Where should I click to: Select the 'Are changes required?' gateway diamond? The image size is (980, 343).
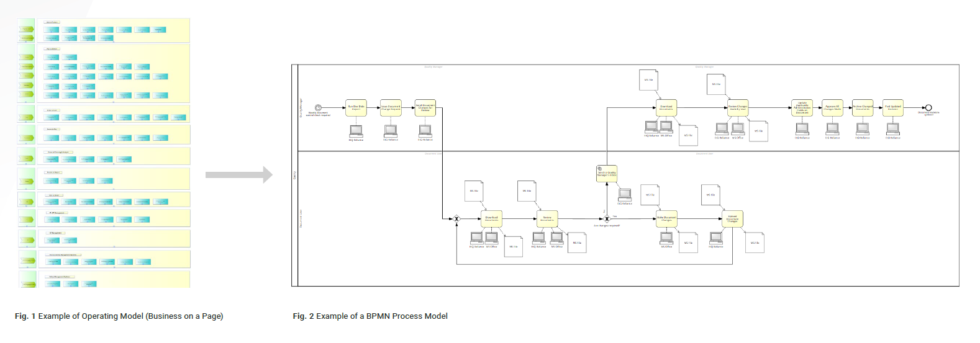tap(607, 219)
